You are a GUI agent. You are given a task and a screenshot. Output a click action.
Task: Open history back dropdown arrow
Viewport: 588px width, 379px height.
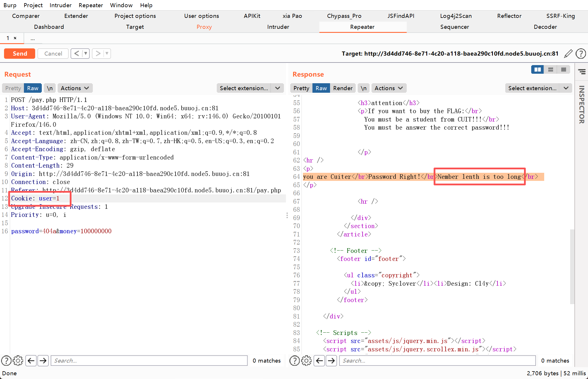pos(86,54)
